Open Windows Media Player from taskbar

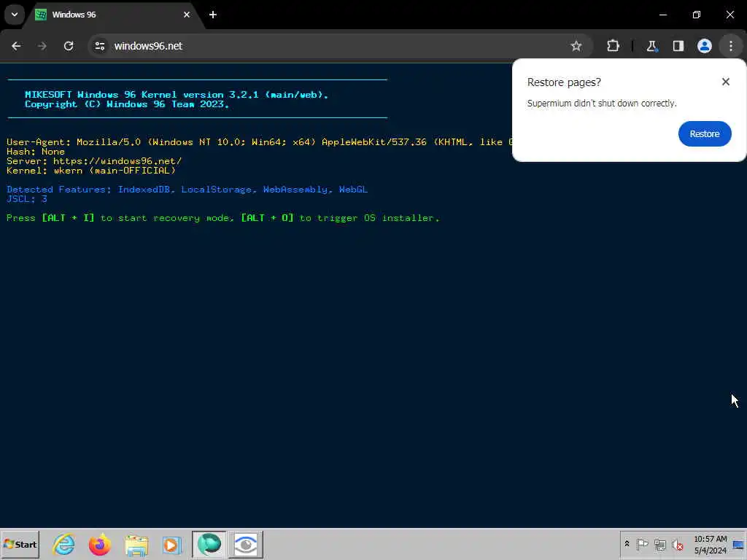coord(172,544)
